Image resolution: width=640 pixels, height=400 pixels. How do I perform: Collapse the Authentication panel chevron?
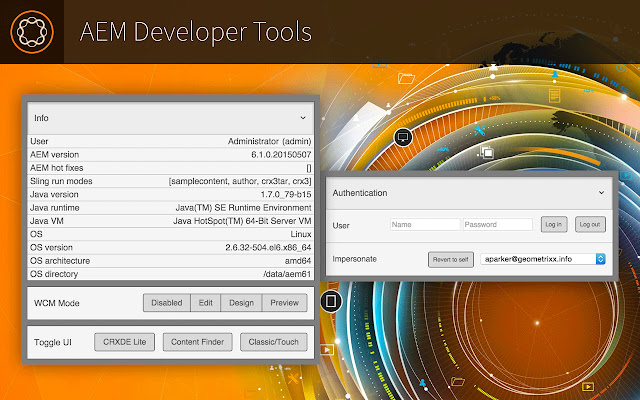pyautogui.click(x=601, y=193)
